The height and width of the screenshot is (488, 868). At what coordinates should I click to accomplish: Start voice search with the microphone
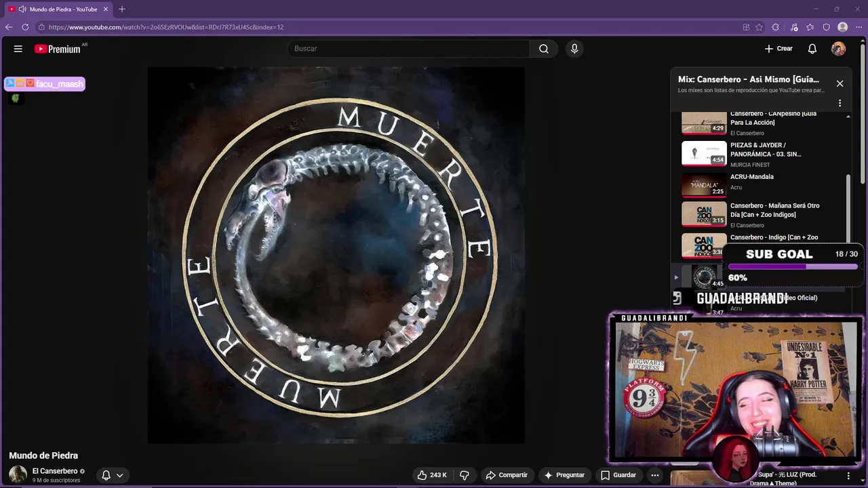click(574, 49)
